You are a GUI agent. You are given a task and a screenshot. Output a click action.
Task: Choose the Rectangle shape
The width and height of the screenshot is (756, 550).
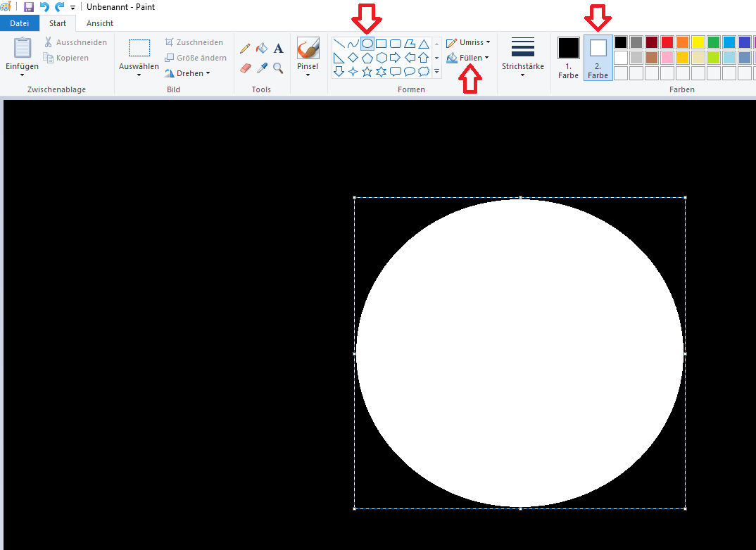point(382,44)
